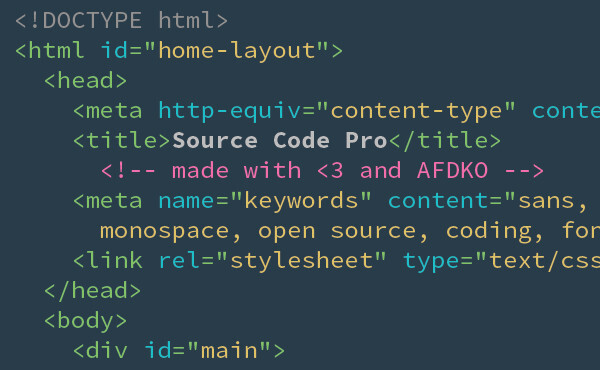This screenshot has height=370, width=600.
Task: Click the <div tag name
Action: 100,350
